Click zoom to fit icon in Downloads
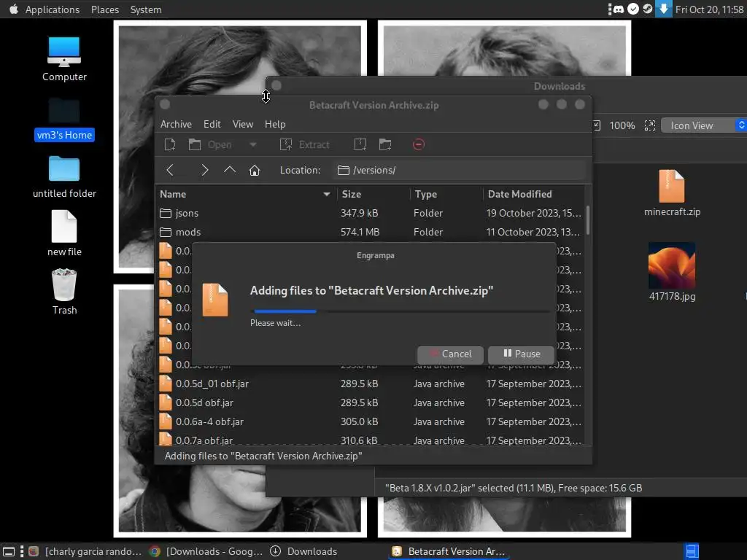This screenshot has width=747, height=560. (x=650, y=125)
